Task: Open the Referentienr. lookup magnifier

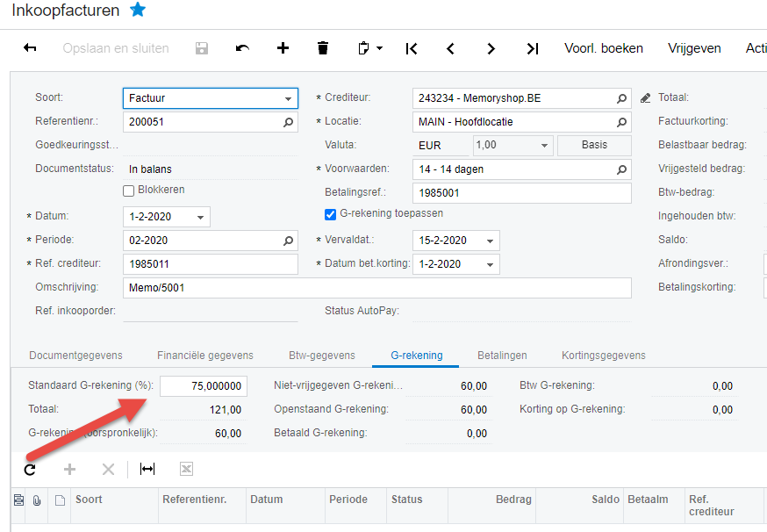Action: tap(288, 122)
